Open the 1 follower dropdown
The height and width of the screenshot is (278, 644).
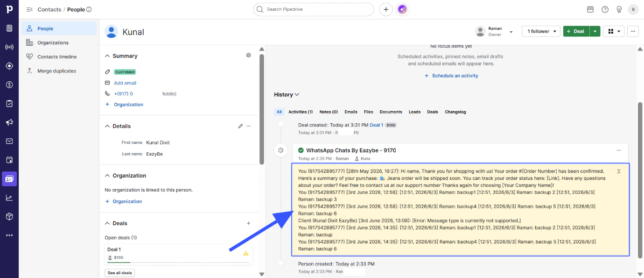click(541, 31)
